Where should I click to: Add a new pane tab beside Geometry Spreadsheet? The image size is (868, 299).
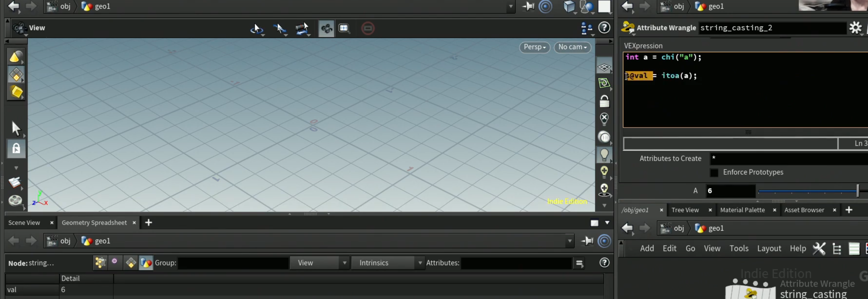point(148,222)
